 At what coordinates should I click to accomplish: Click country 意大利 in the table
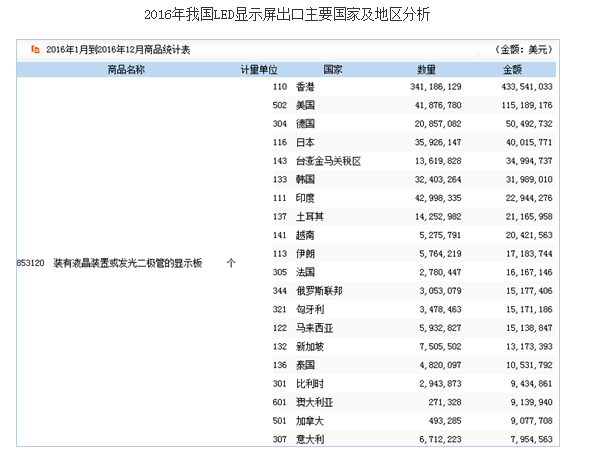[310, 440]
